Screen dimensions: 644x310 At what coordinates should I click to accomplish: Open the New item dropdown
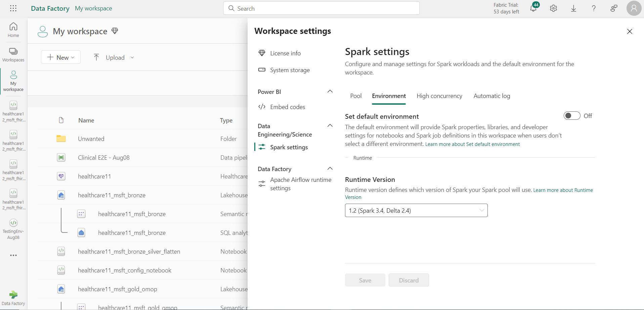point(60,57)
